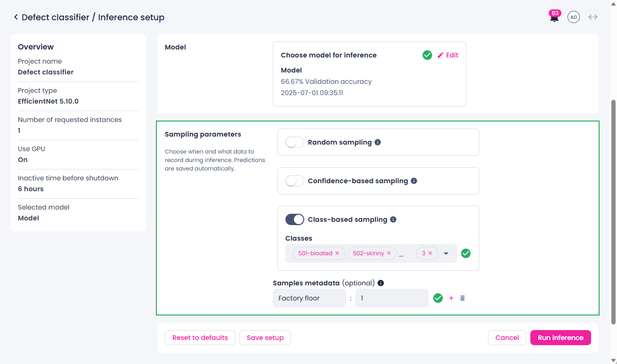Click 'Number of requested instances' label
Viewport: 617px width, 364px height.
[70, 120]
